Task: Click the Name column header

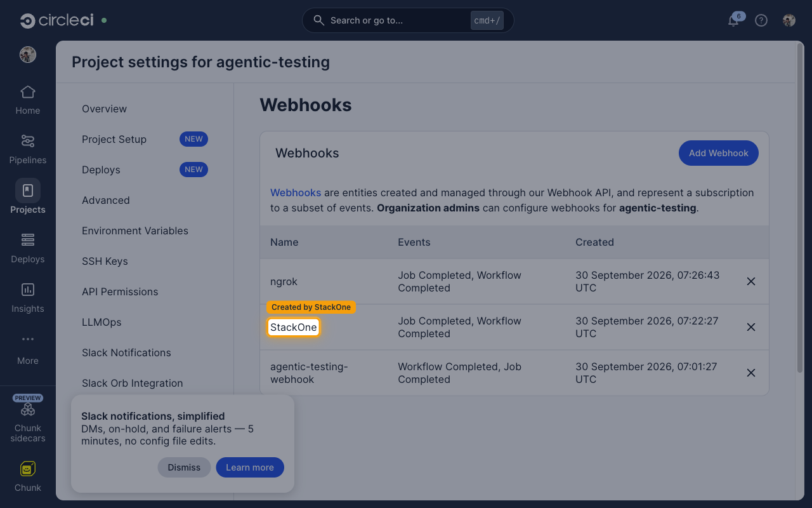Action: 284,242
